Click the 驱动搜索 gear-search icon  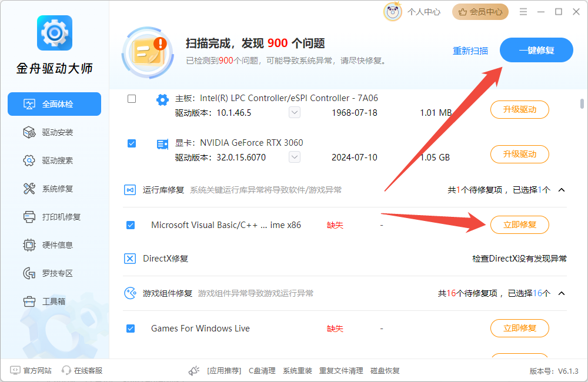pos(29,160)
